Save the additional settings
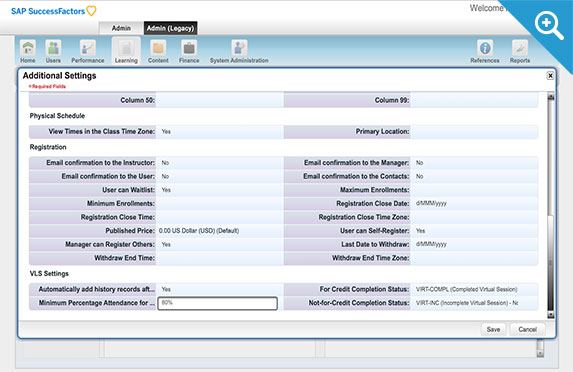This screenshot has width=573, height=372. point(493,329)
